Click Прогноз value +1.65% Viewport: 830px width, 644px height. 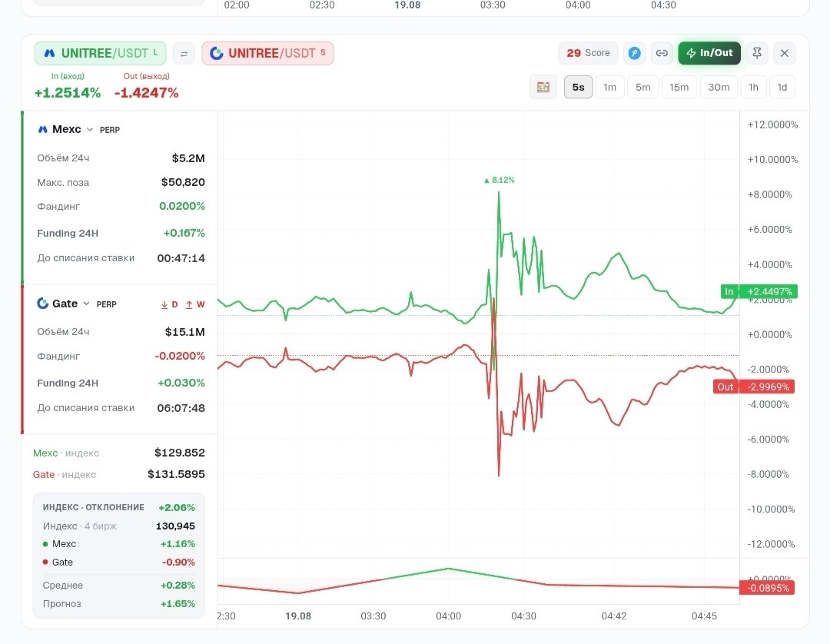tap(178, 604)
